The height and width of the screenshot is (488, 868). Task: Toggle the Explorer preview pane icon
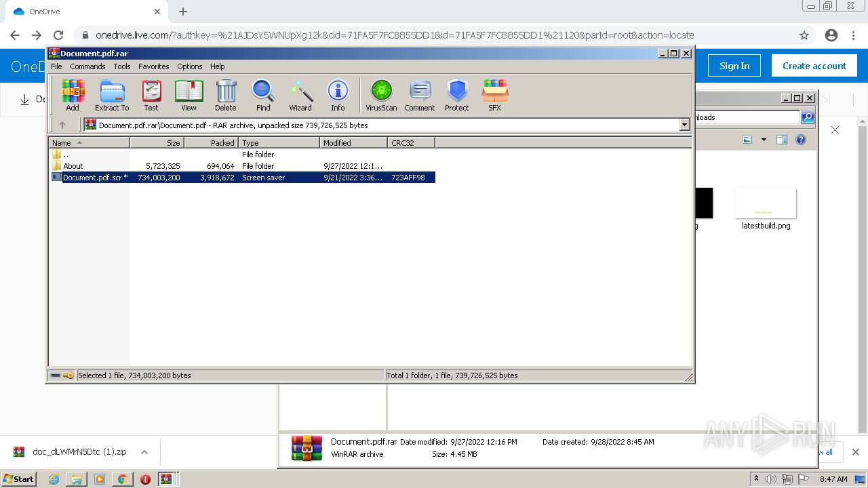click(782, 140)
